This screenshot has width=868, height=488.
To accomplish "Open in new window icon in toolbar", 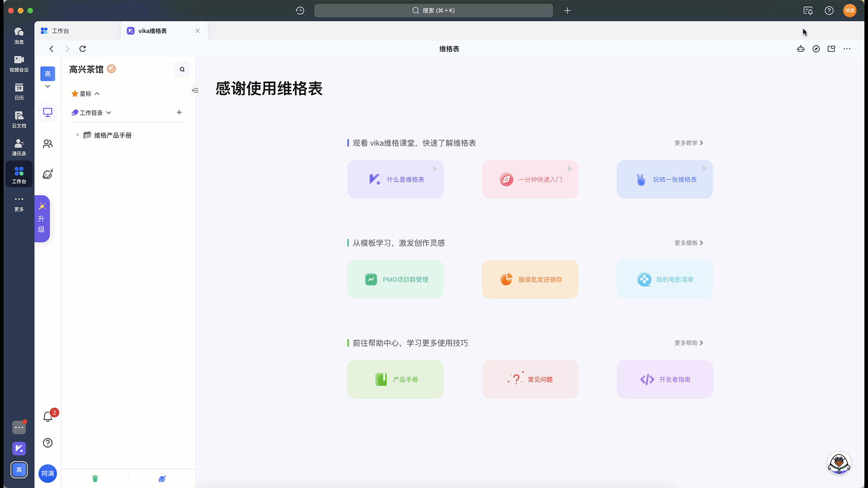I will (831, 49).
